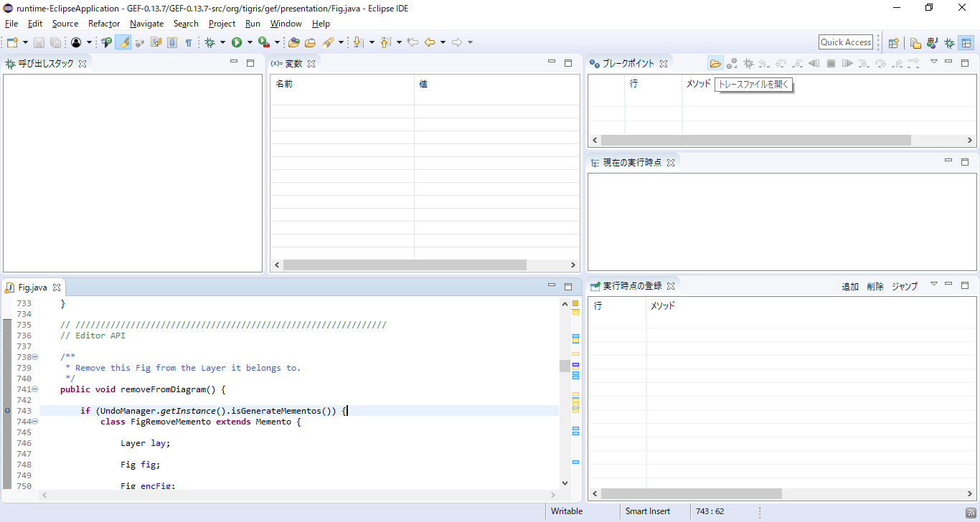Open the Navigate menu
Viewport: 980px width, 522px height.
[146, 24]
